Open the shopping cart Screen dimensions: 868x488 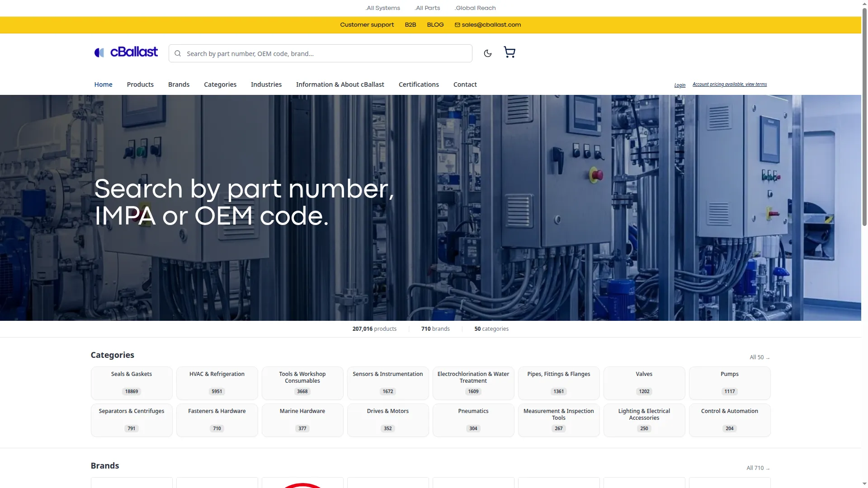tap(509, 52)
